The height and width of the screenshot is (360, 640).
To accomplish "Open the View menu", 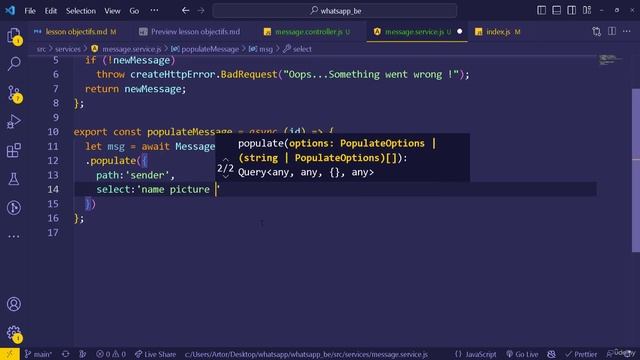I will [x=112, y=11].
